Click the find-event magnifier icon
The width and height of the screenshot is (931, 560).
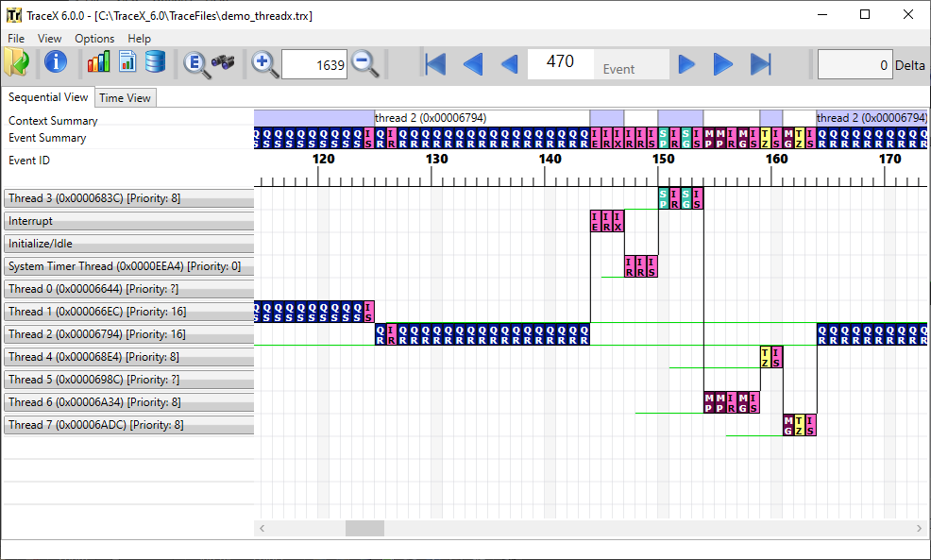click(x=195, y=64)
